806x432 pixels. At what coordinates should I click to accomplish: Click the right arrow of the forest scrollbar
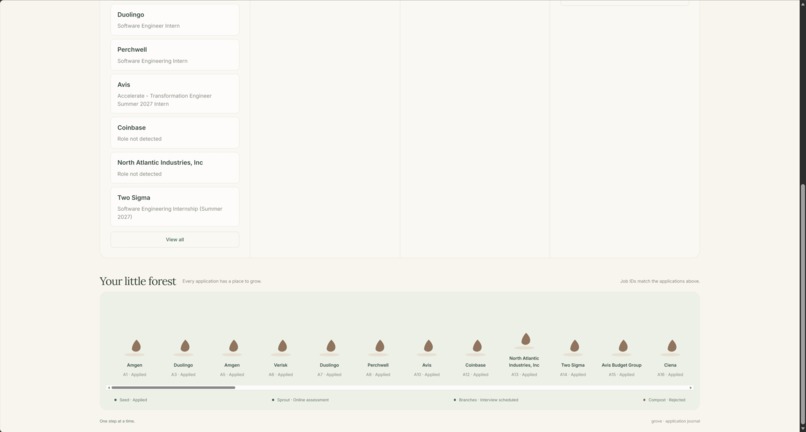(690, 388)
